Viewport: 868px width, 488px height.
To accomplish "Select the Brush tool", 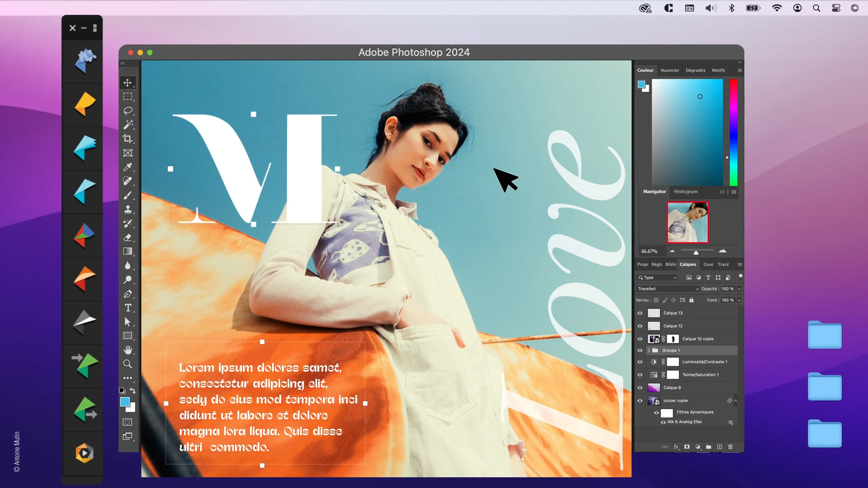I will coord(127,195).
